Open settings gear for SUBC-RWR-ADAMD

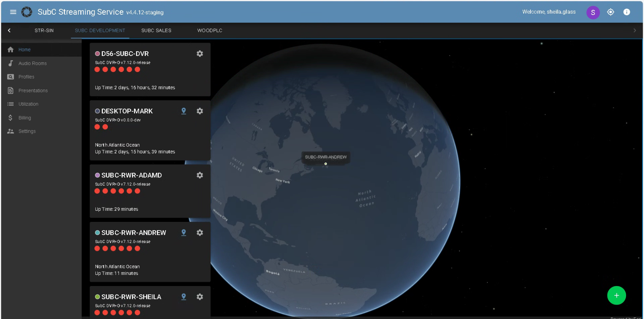[x=200, y=175]
